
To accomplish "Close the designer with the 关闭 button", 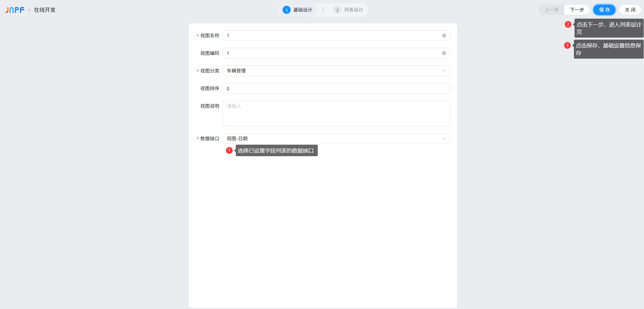I will click(630, 10).
